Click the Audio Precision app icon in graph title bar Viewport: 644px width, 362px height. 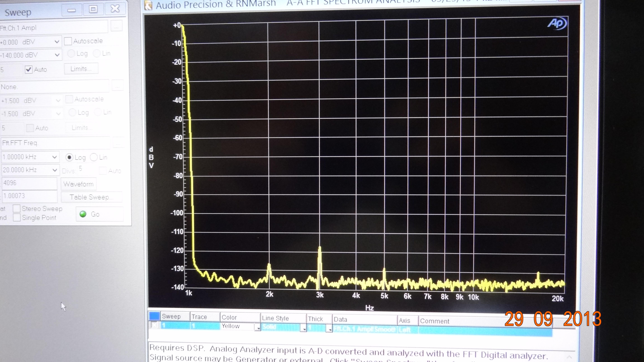point(148,5)
